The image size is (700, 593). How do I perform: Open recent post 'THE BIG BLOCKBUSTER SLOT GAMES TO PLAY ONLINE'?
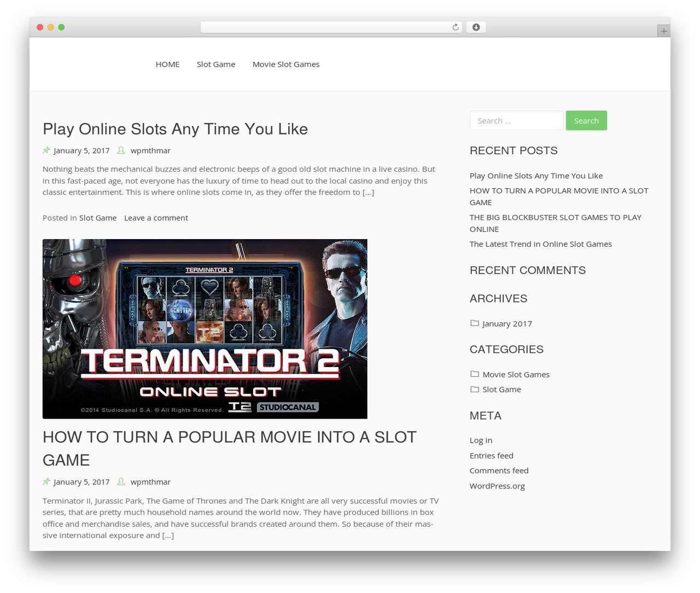pyautogui.click(x=556, y=223)
